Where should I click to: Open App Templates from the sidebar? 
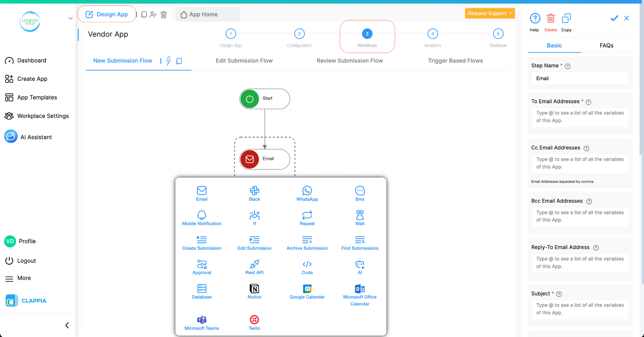(37, 97)
